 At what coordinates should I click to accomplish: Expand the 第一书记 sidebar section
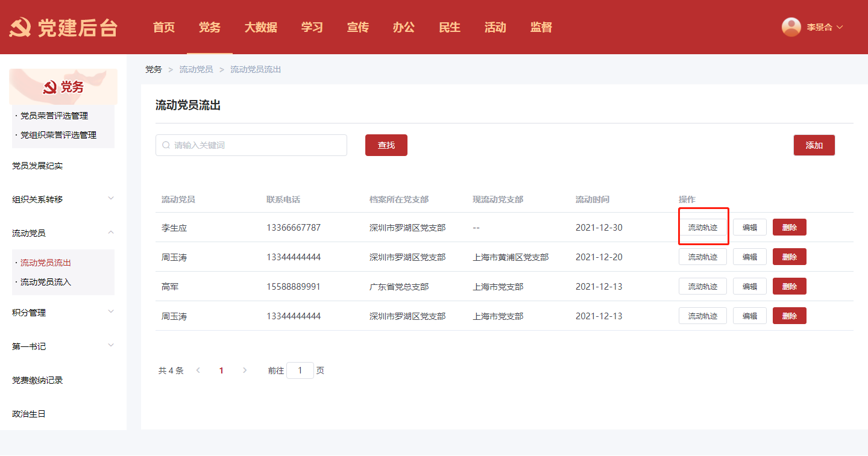[x=111, y=345]
